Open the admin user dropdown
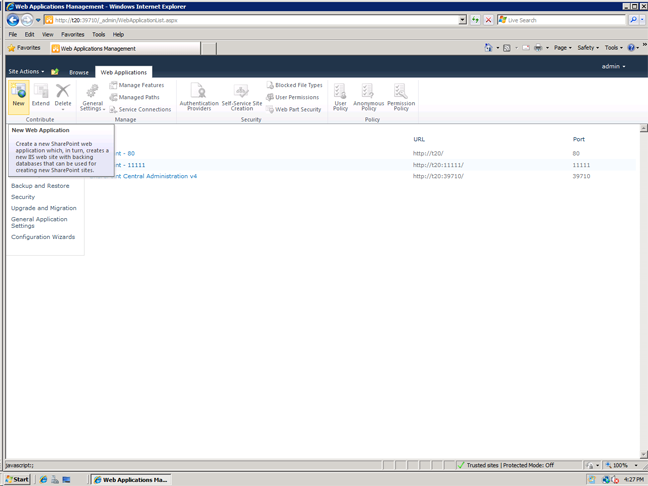This screenshot has height=486, width=648. tap(613, 66)
